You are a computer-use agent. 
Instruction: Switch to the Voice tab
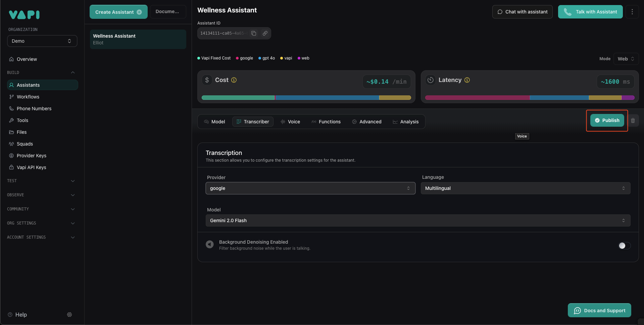tap(290, 122)
